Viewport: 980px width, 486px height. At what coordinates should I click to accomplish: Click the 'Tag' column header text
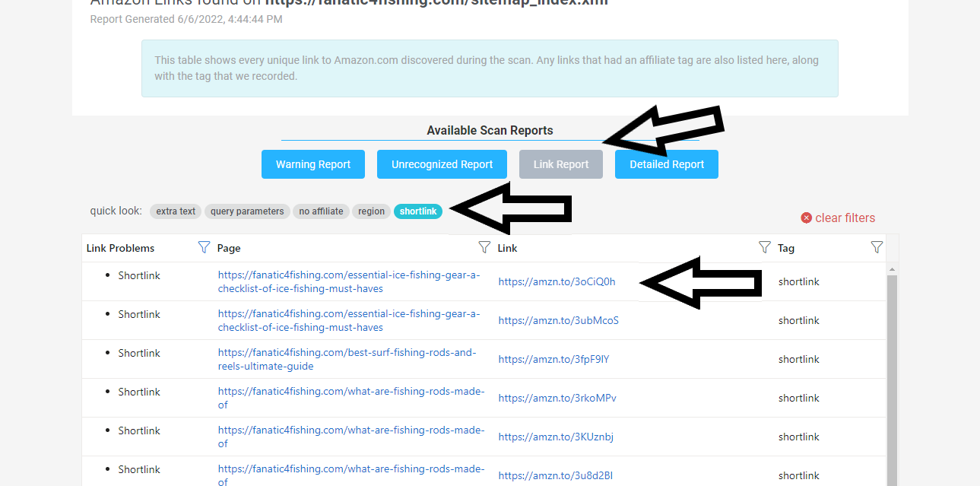pos(786,248)
